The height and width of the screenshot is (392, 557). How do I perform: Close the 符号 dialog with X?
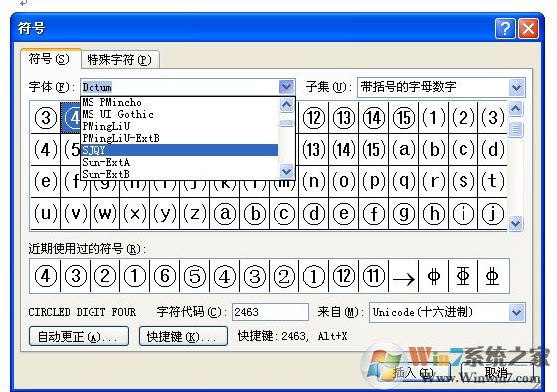(x=528, y=28)
